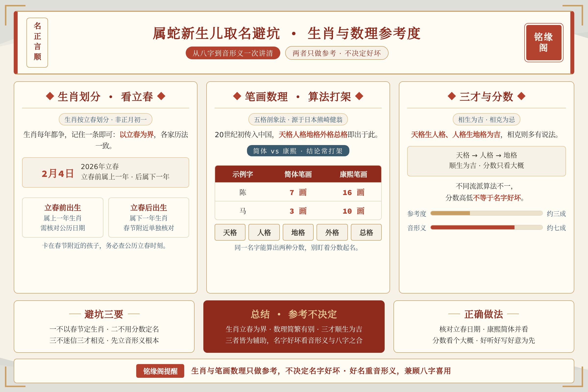The image size is (588, 392).
Task: Open the 地格 tab chip
Action: [298, 233]
